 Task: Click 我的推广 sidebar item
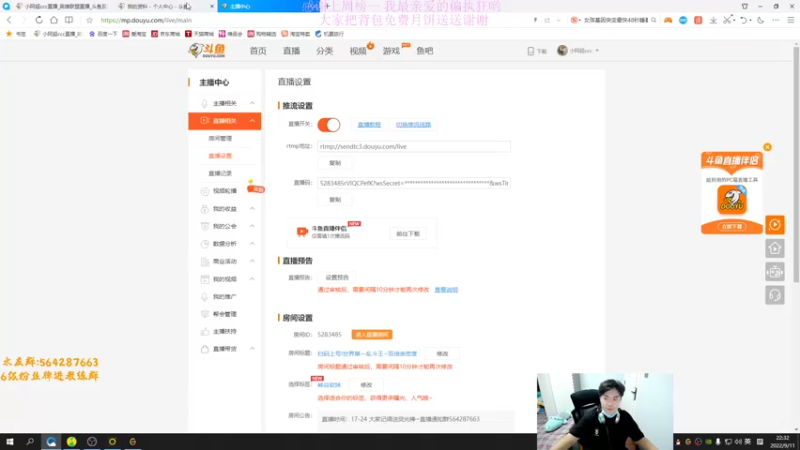224,296
